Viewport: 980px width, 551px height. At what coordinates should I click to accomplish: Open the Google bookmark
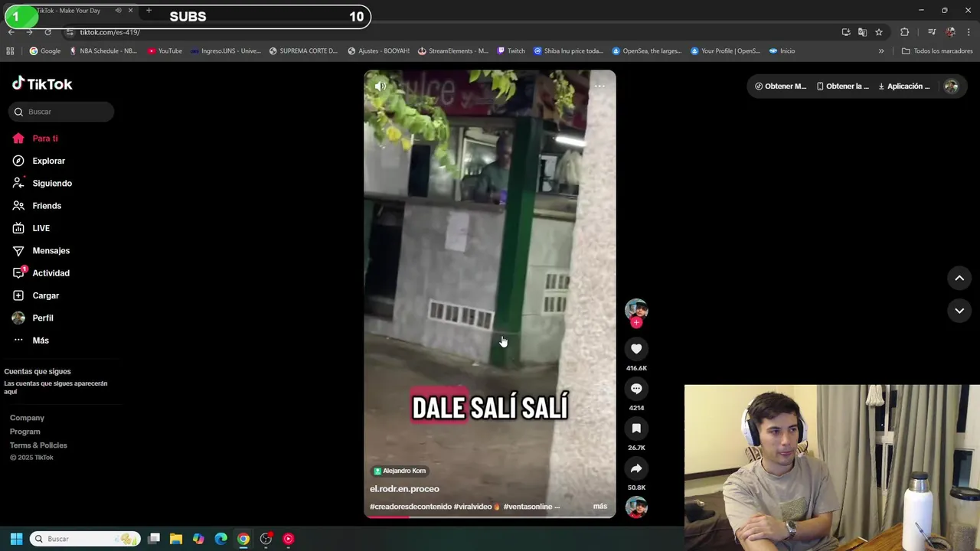[45, 51]
